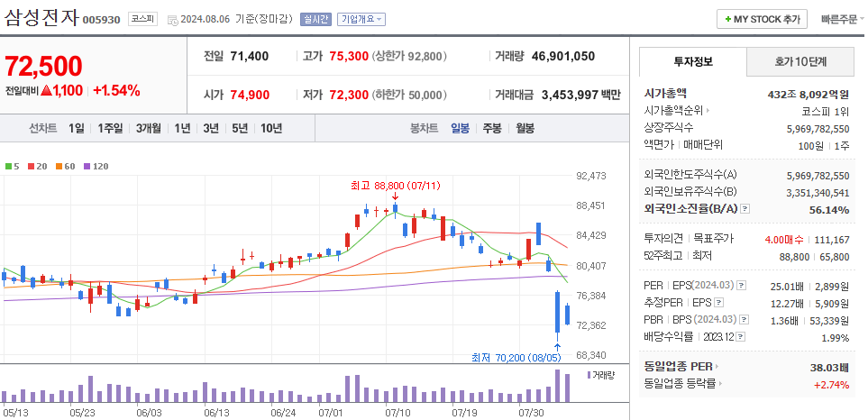Click the +1.54% change rate

(116, 91)
